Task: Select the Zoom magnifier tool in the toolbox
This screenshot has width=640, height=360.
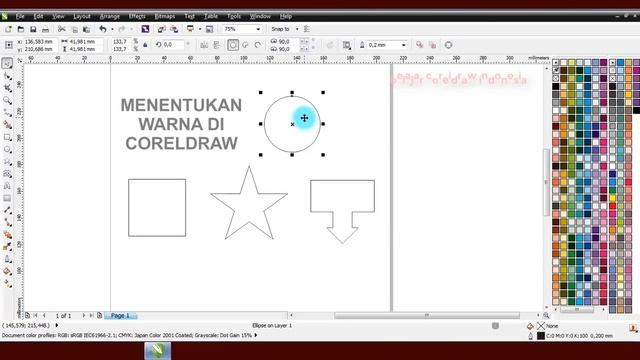Action: pos(7,100)
